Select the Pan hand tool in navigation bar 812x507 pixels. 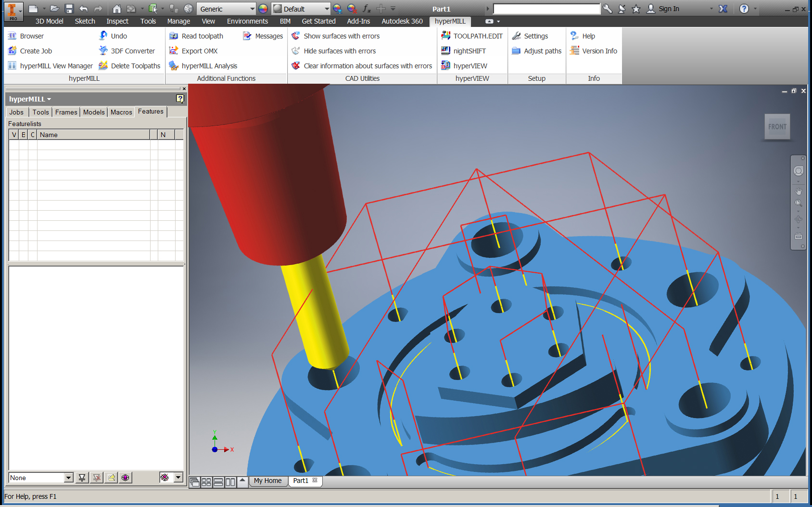pos(798,191)
